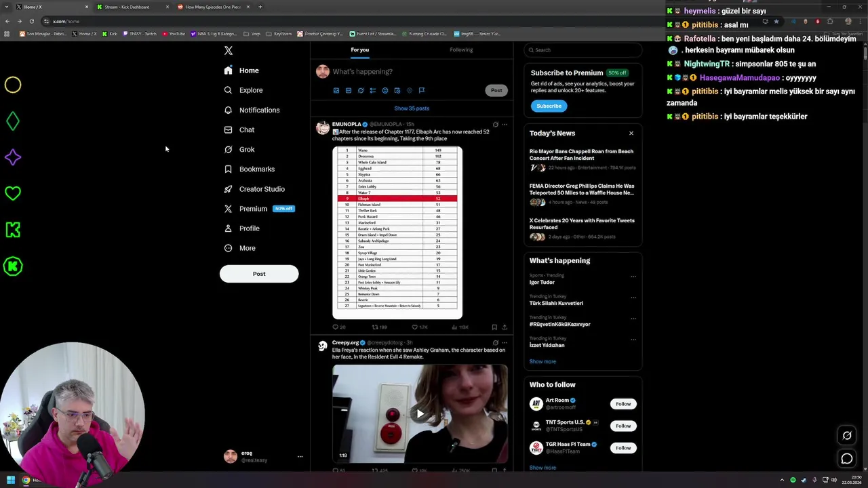Open Home in the X sidebar

click(242, 70)
